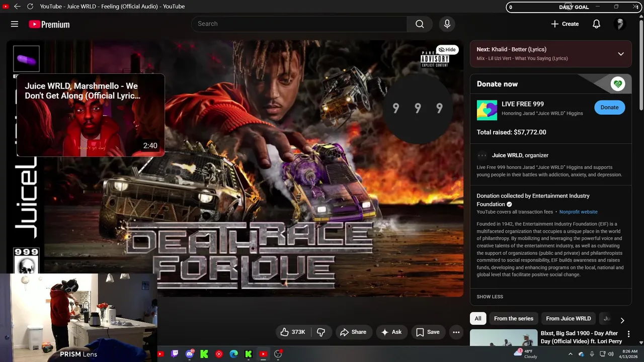Open more actions three-dot menu under video
The image size is (644, 362).
pos(456,332)
